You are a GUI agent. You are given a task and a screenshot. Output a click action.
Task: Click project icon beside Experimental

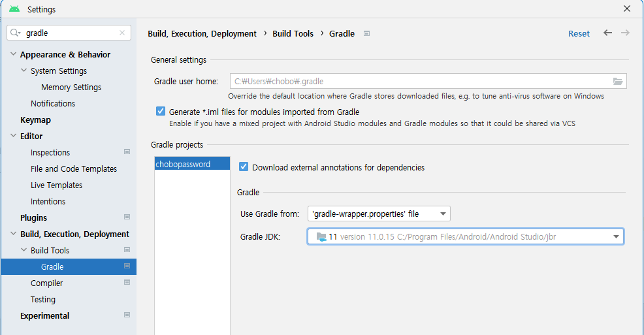127,315
